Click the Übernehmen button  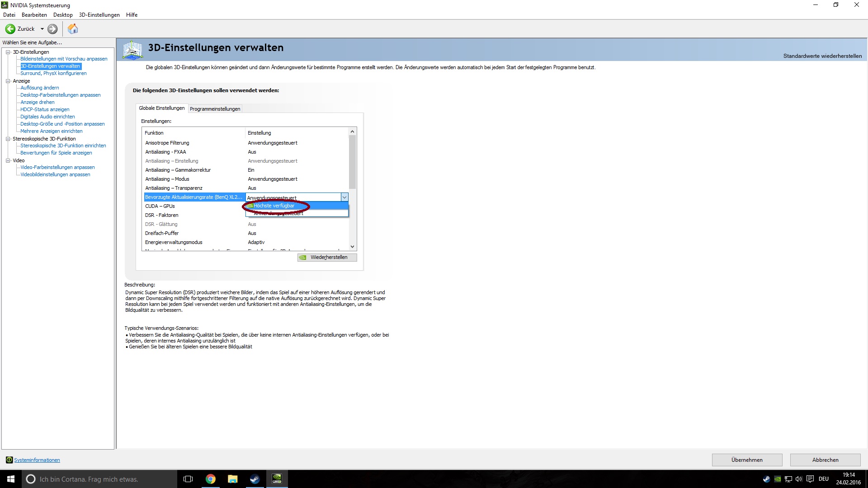747,460
